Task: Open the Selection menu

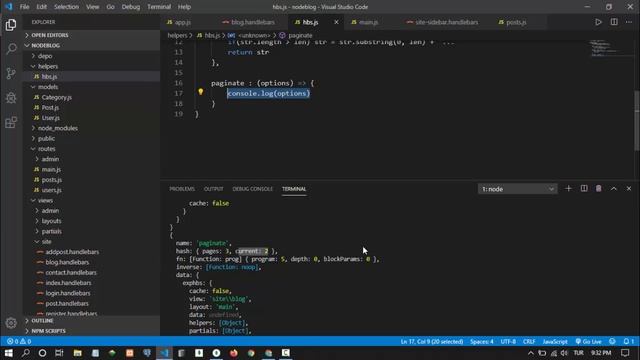Action: click(x=67, y=7)
